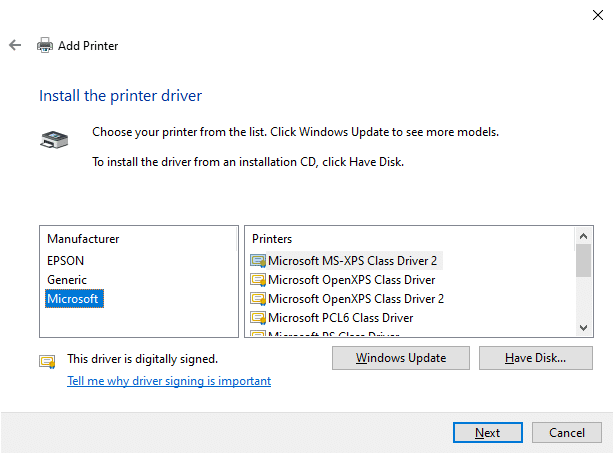Choose Microsoft OpenXPS Class Driver 2
This screenshot has height=454, width=614.
356,299
